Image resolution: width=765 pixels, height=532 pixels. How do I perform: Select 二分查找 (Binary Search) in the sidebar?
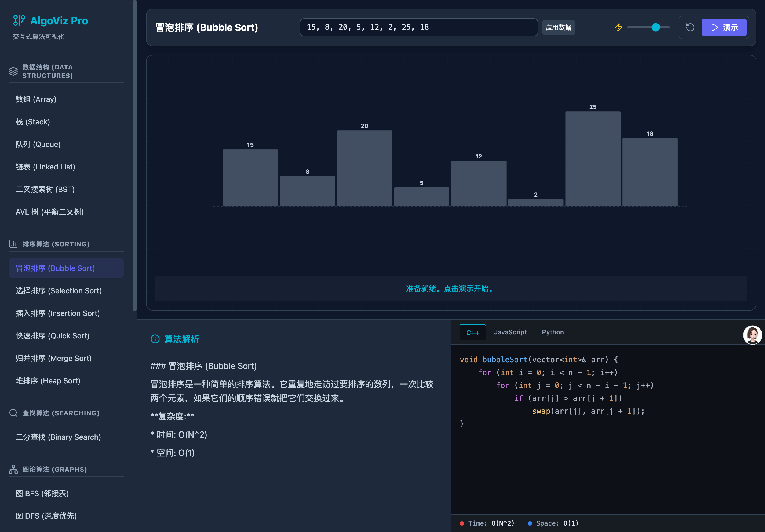tap(58, 437)
